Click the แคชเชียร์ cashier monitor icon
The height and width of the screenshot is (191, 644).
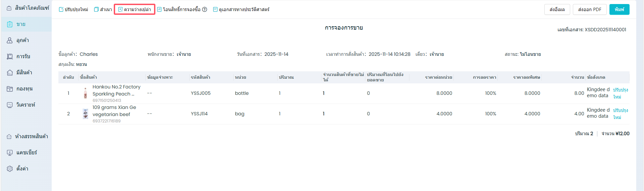point(10,153)
